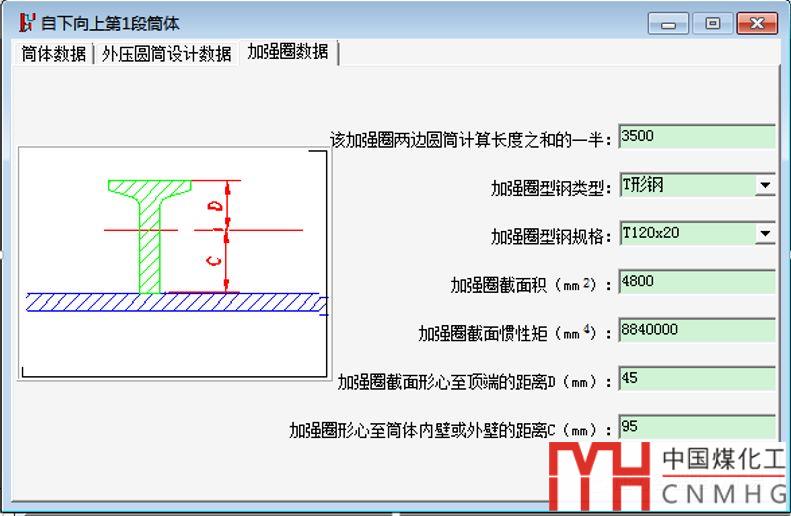Close the 自下向上第1段筒体 window
This screenshot has width=791, height=516.
757,23
